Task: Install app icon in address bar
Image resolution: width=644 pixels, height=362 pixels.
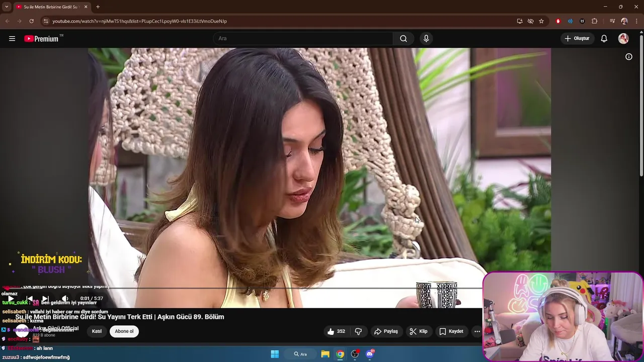Action: [520, 21]
